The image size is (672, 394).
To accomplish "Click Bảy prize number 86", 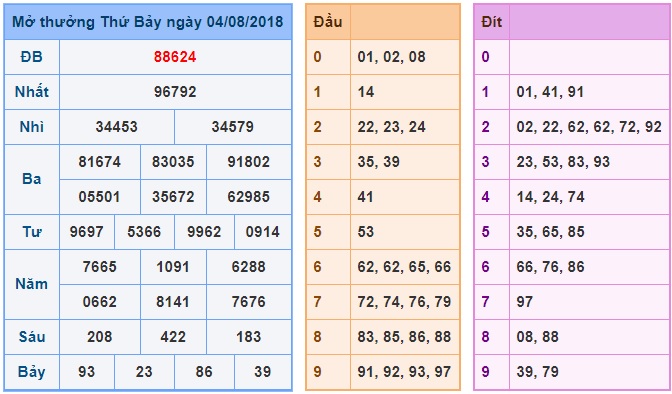I will [204, 372].
